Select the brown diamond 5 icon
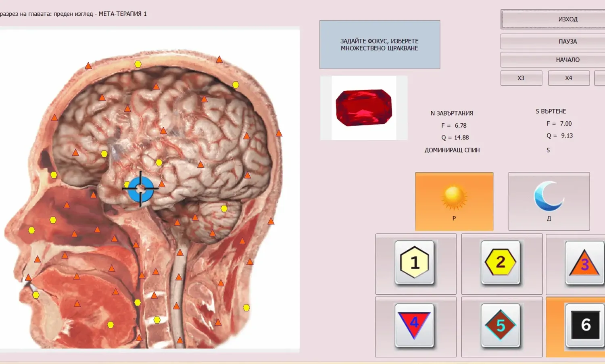Screen dimensions: 605x364 501,325
